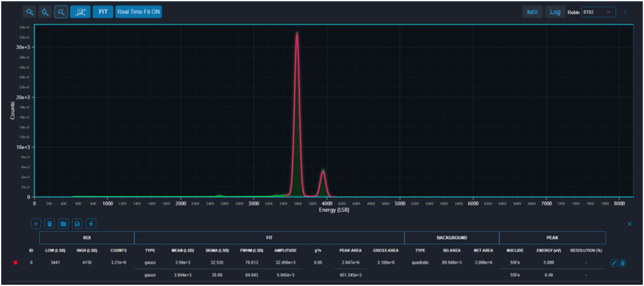Screen dimensions: 644x286
Task: Select the HIGH (LSB) value 4118
Action: [x=87, y=262]
